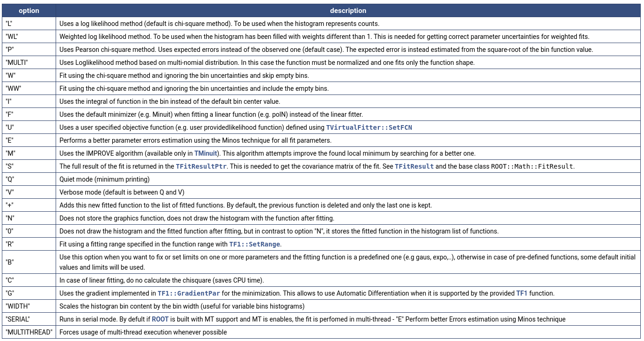Click the "include the empty bins" description
This screenshot has width=644, height=341.
[194, 88]
